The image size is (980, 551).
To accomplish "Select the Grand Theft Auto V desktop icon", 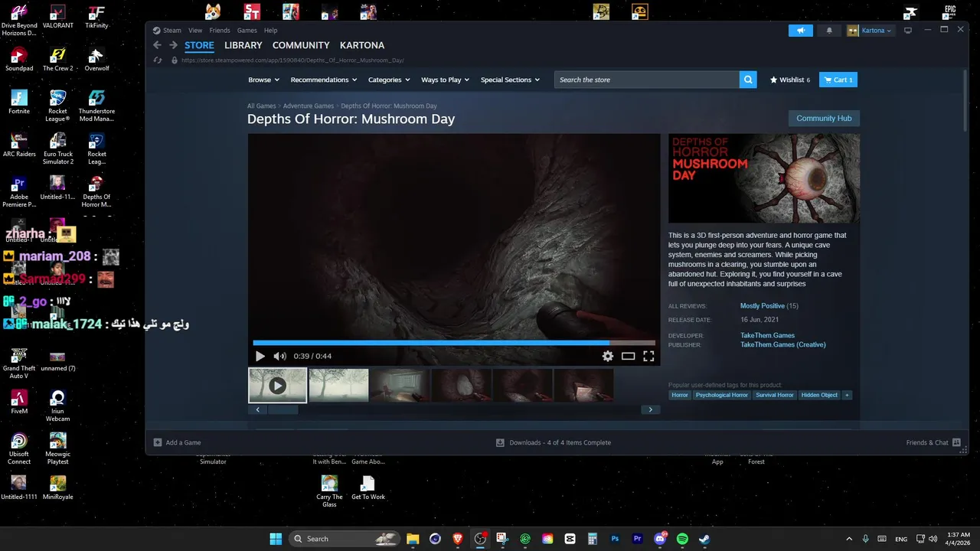I will 19,364.
